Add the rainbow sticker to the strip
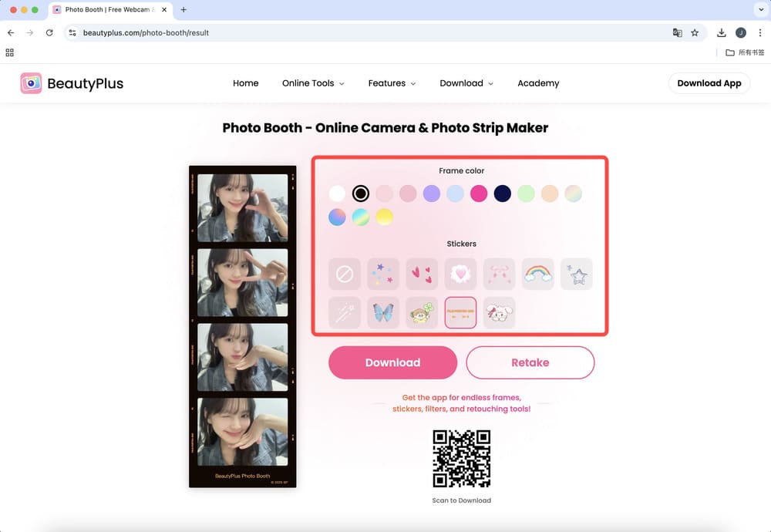 click(x=537, y=274)
